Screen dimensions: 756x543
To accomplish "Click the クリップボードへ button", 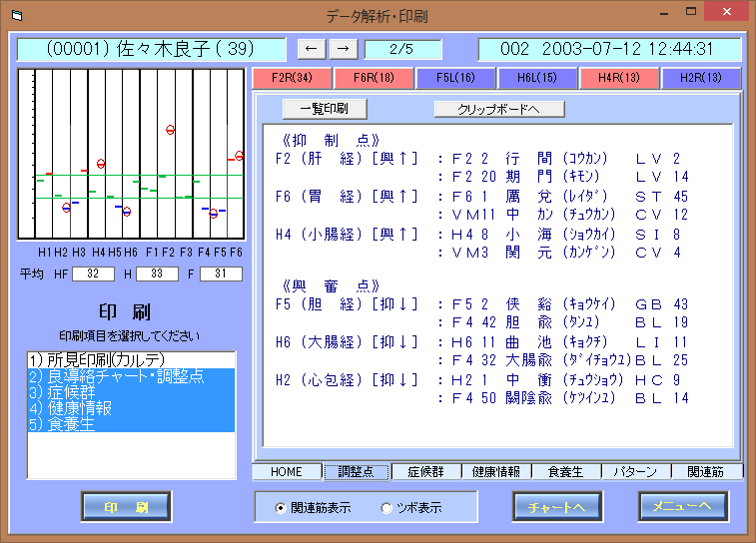I will (x=499, y=109).
